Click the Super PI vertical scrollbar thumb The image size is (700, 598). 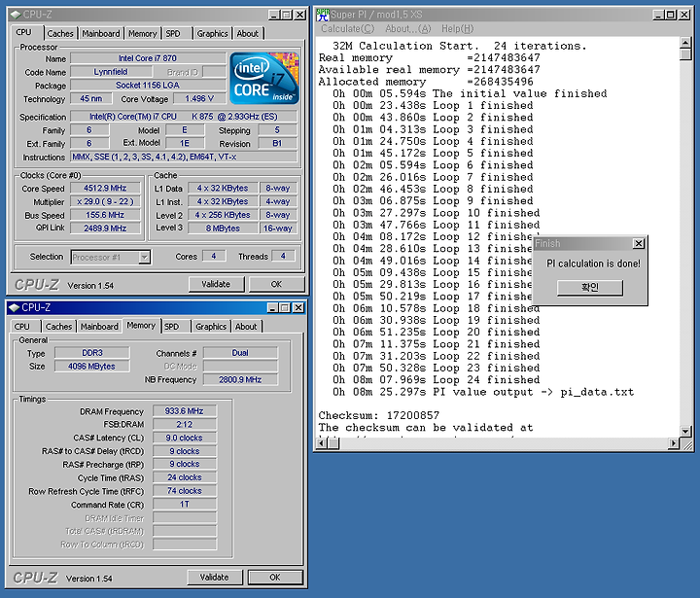(x=685, y=54)
